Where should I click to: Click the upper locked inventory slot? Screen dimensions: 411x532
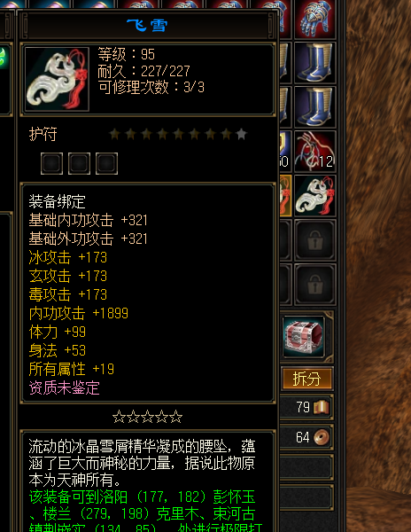[x=314, y=240]
